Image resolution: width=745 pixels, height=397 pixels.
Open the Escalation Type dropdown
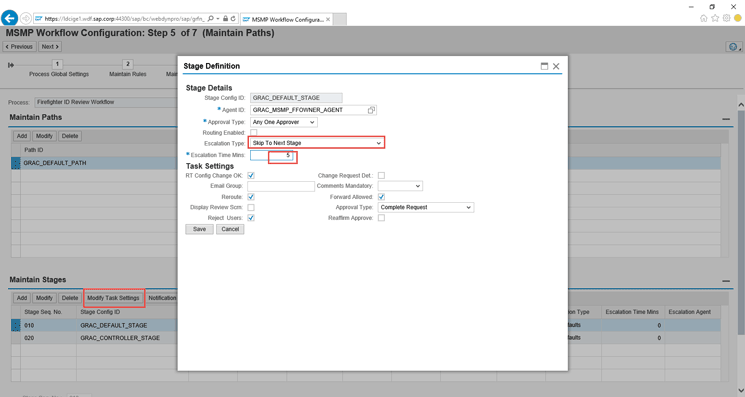(x=316, y=143)
